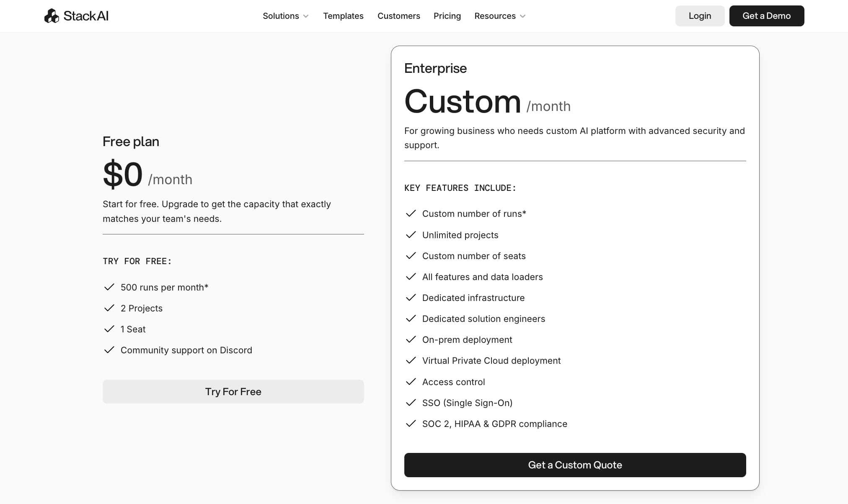Click the Enterprise plan card heading
Image resolution: width=848 pixels, height=504 pixels.
pyautogui.click(x=435, y=68)
